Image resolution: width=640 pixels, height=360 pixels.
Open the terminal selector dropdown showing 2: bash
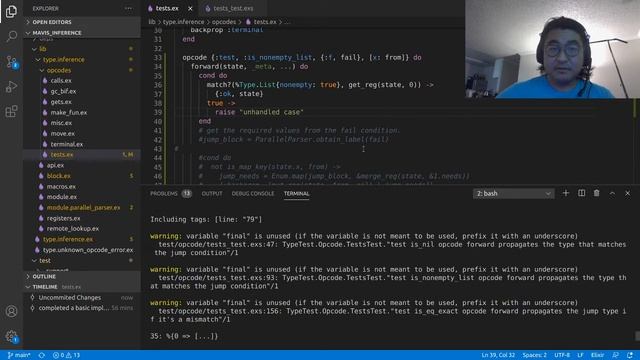[513, 193]
